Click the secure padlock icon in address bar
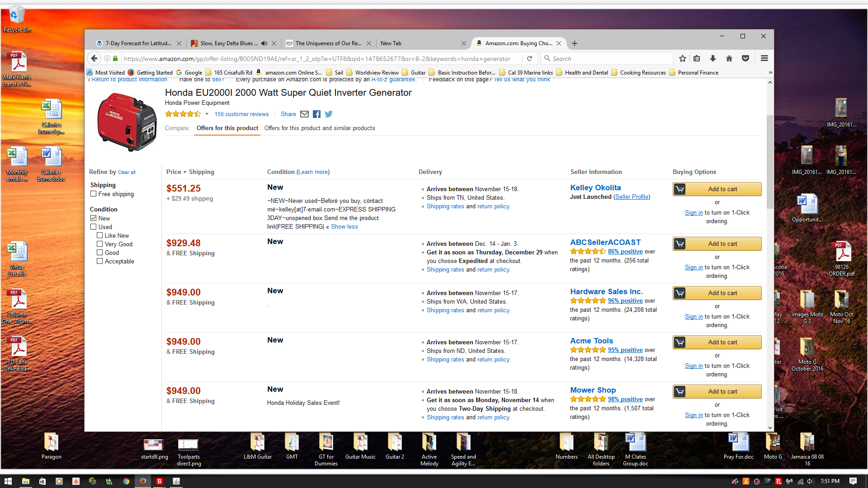 (115, 58)
